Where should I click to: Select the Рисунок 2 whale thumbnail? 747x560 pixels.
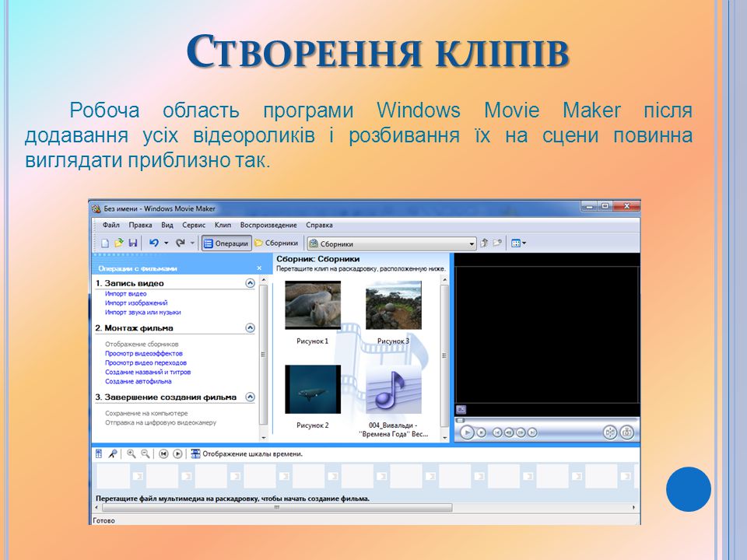[x=313, y=389]
